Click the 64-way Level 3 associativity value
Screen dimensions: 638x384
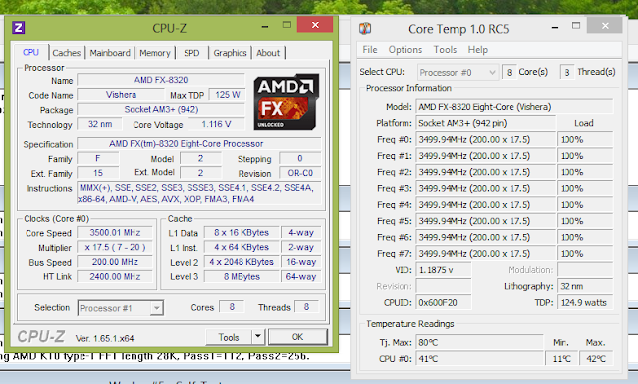(301, 277)
